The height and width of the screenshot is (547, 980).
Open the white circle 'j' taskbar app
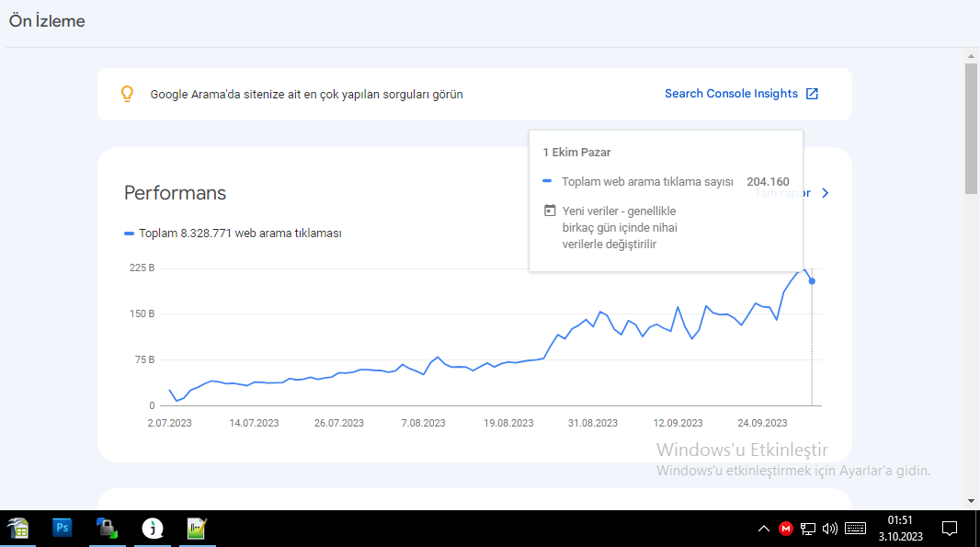pyautogui.click(x=153, y=529)
